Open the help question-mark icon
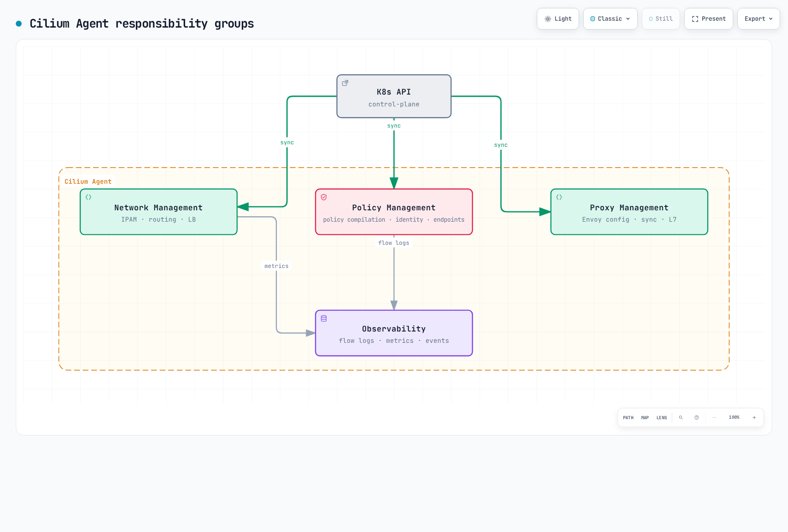The width and height of the screenshot is (788, 532). 697,418
